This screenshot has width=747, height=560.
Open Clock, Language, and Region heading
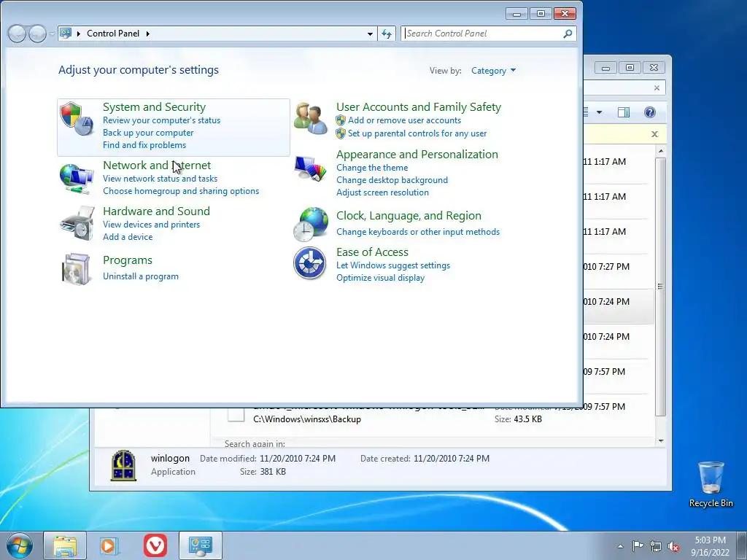click(x=409, y=216)
